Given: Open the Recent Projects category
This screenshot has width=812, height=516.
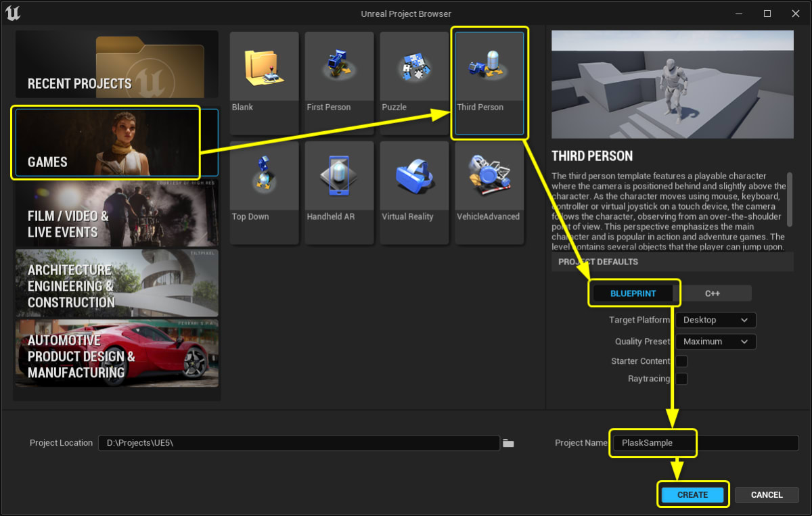Looking at the screenshot, I should click(117, 64).
